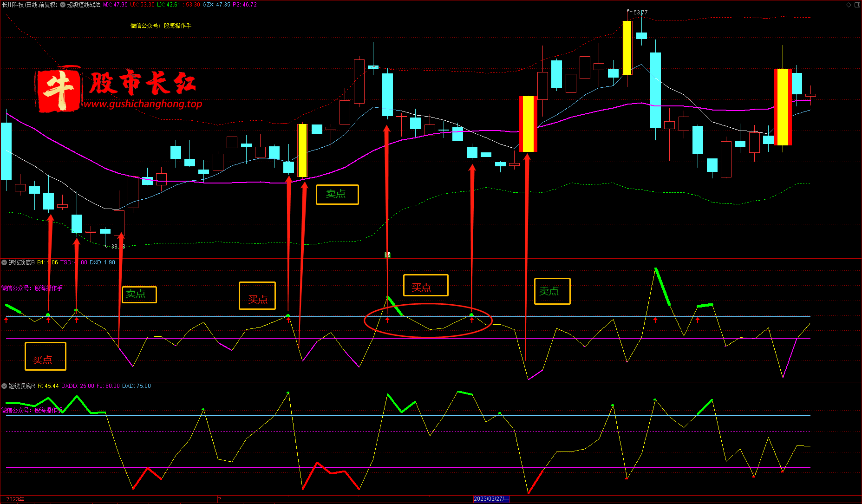Screen dimensions: 862x504
Task: Click the UX: 53.30 value
Action: pos(142,5)
